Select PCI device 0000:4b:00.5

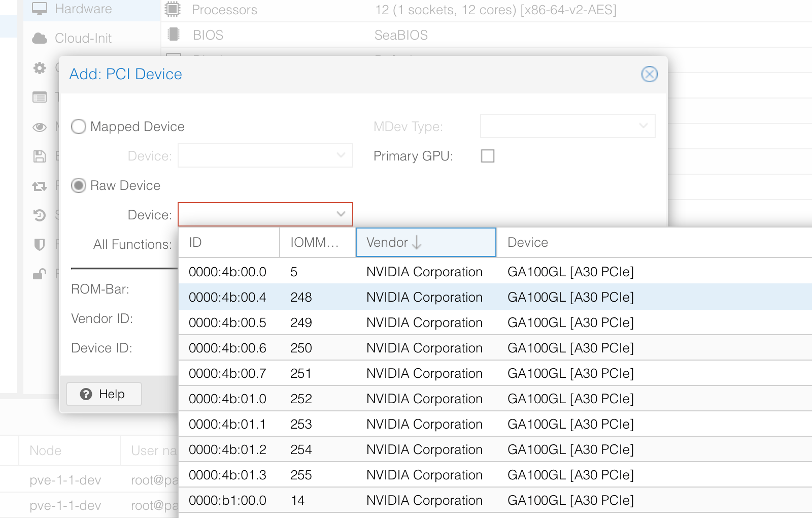click(x=495, y=322)
